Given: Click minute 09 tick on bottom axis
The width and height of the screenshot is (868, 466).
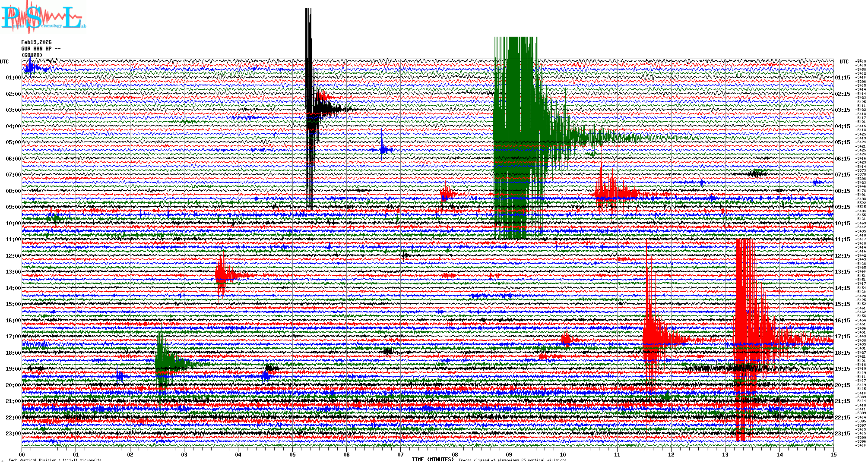Looking at the screenshot, I should click(509, 454).
